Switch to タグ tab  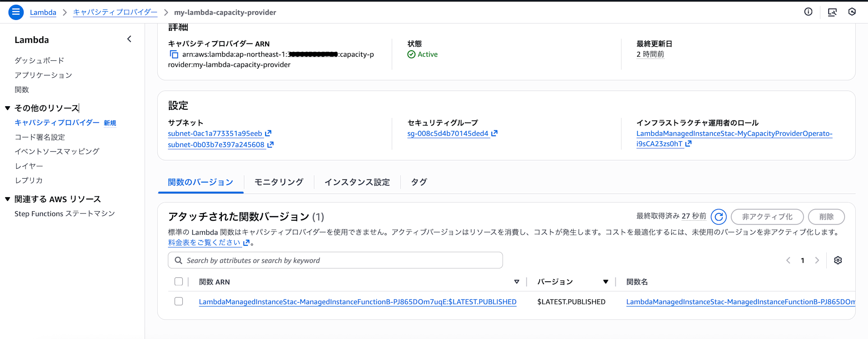tap(419, 182)
